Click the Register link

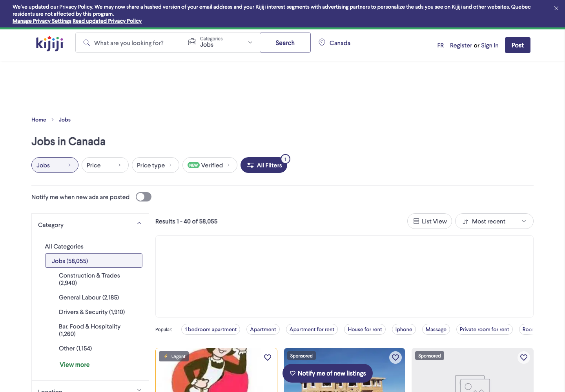(461, 45)
